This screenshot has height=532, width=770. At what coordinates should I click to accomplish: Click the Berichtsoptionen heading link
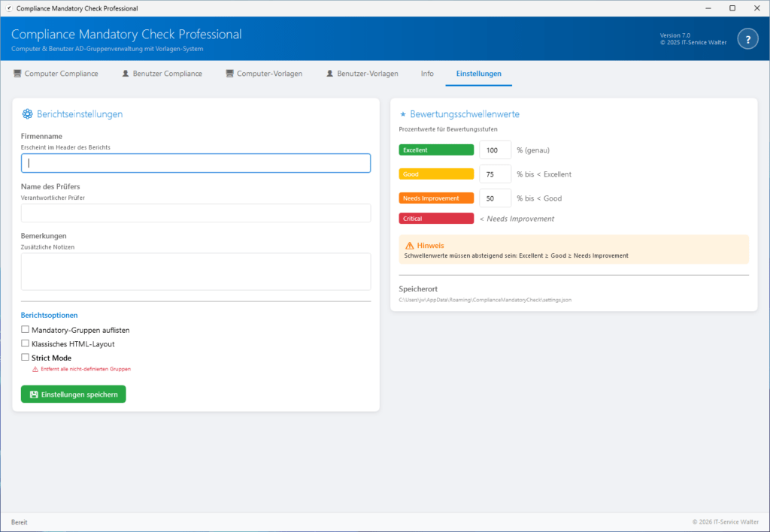pos(49,315)
